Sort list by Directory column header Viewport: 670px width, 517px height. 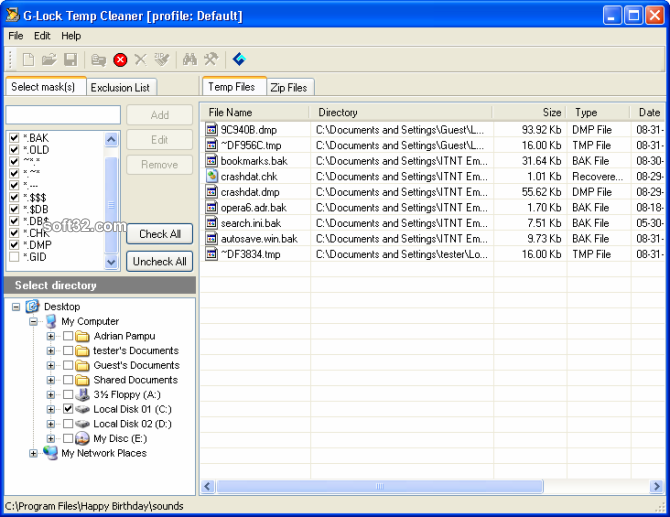coord(400,113)
